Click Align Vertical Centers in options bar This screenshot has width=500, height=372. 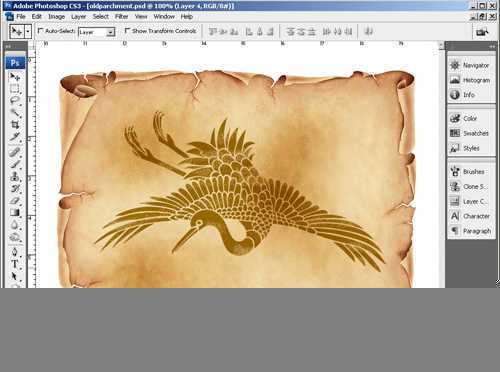(224, 32)
